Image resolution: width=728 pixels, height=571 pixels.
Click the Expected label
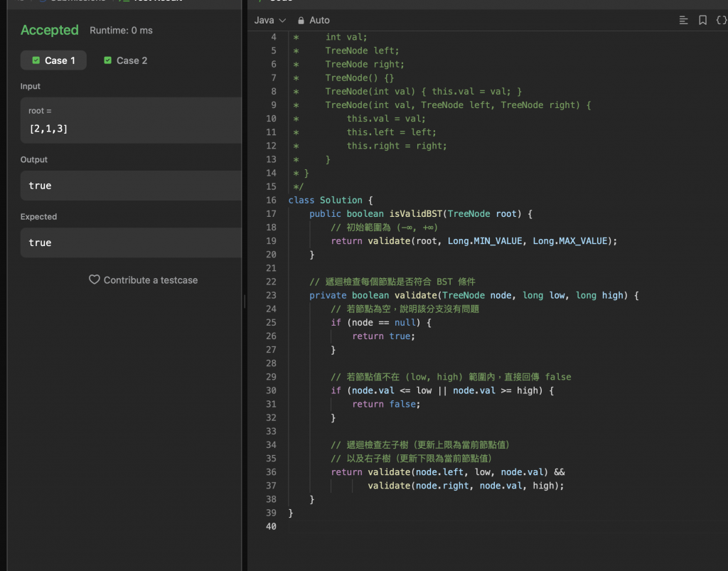pos(38,217)
